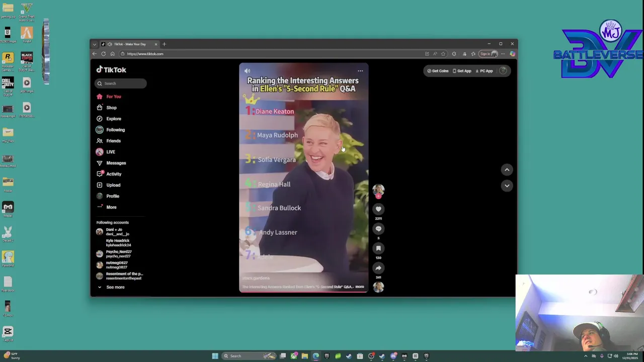Select the Rockstar Games desktop shortcut
This screenshot has height=362, width=644.
click(x=8, y=61)
